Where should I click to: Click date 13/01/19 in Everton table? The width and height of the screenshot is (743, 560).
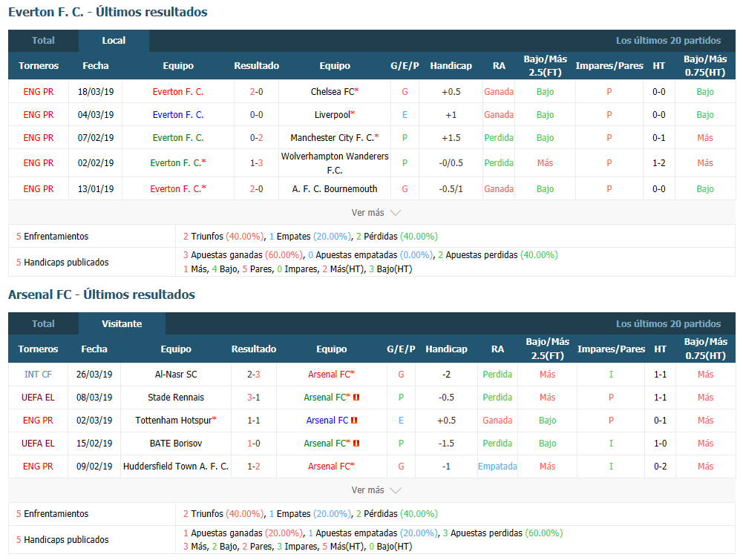pyautogui.click(x=96, y=189)
